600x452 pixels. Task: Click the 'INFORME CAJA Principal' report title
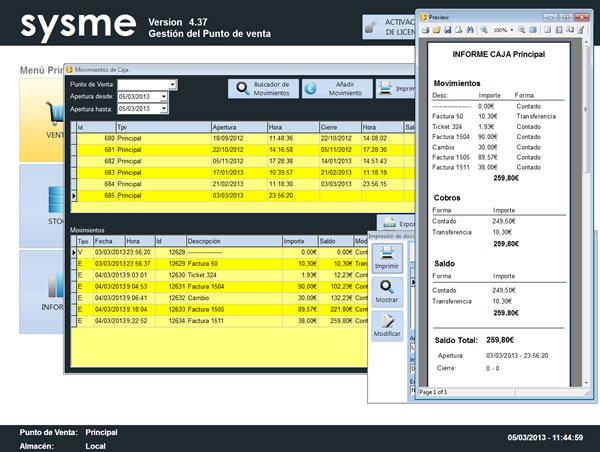coord(499,54)
